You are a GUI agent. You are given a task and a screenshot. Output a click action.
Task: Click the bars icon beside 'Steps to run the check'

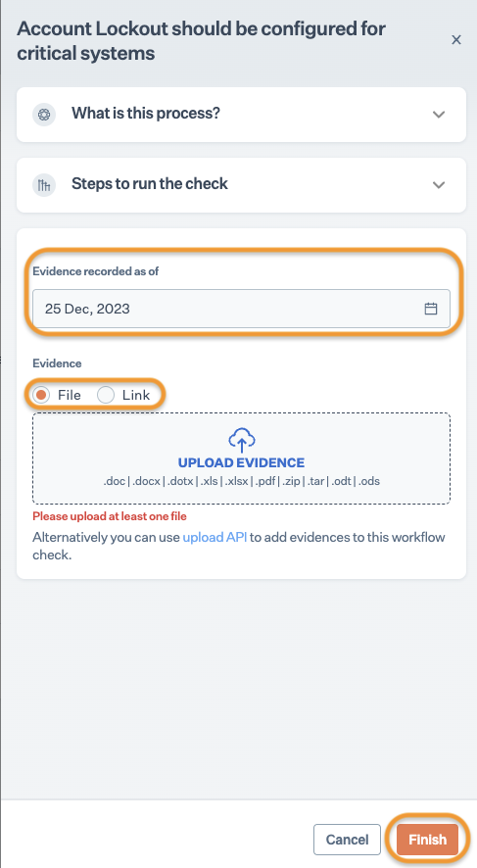pos(44,185)
